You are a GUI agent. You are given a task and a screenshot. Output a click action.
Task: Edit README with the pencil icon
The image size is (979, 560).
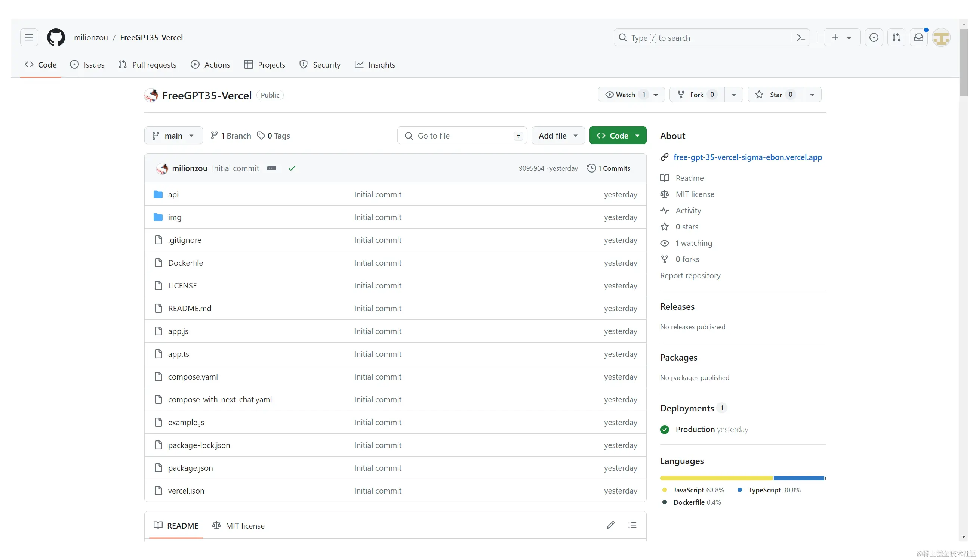pos(610,525)
